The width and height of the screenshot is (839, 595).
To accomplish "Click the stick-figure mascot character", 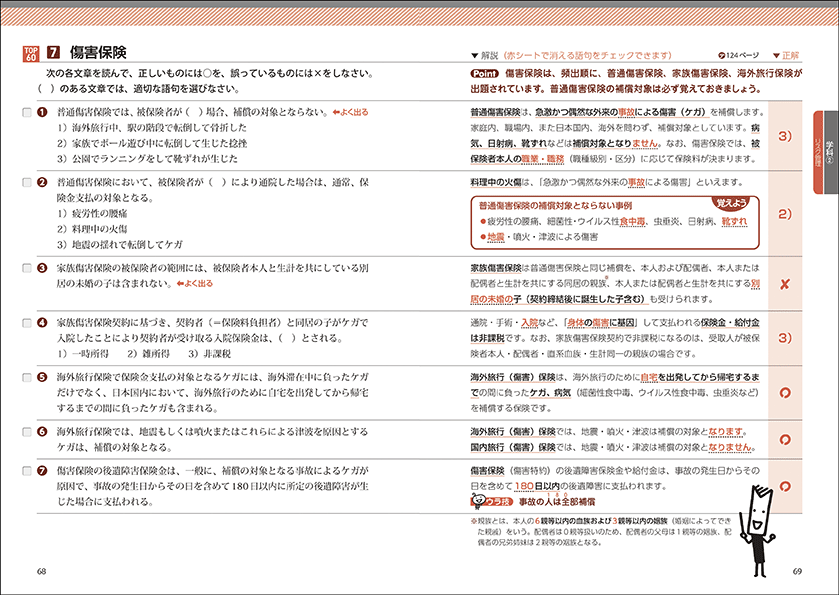I will pos(758,530).
